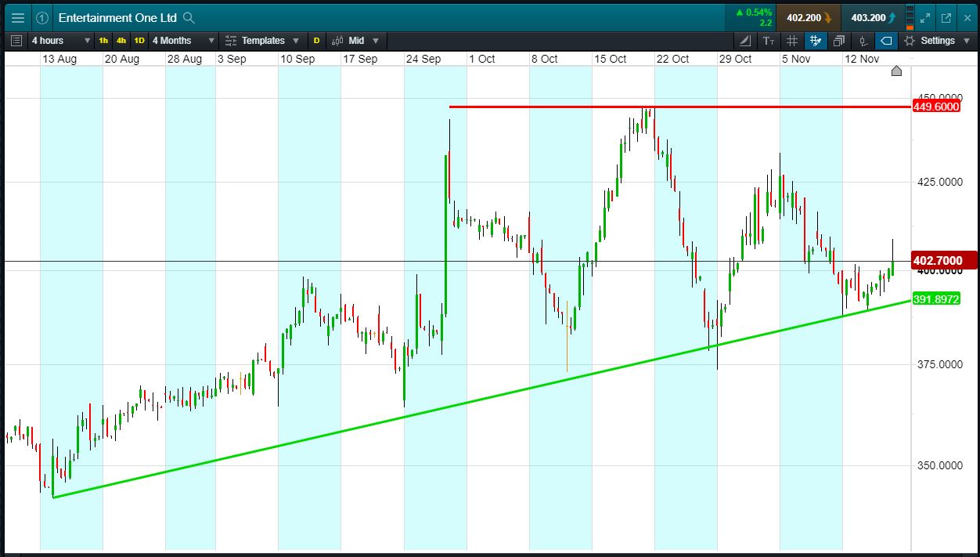Screen dimensions: 980x557
Task: Toggle the crosshair drawing grid tool
Action: point(816,41)
